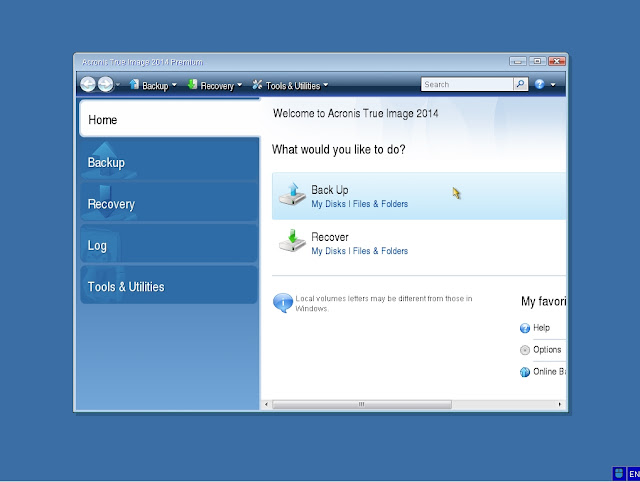The image size is (640, 482).
Task: Open the Online Backup favorites link
Action: pos(549,372)
